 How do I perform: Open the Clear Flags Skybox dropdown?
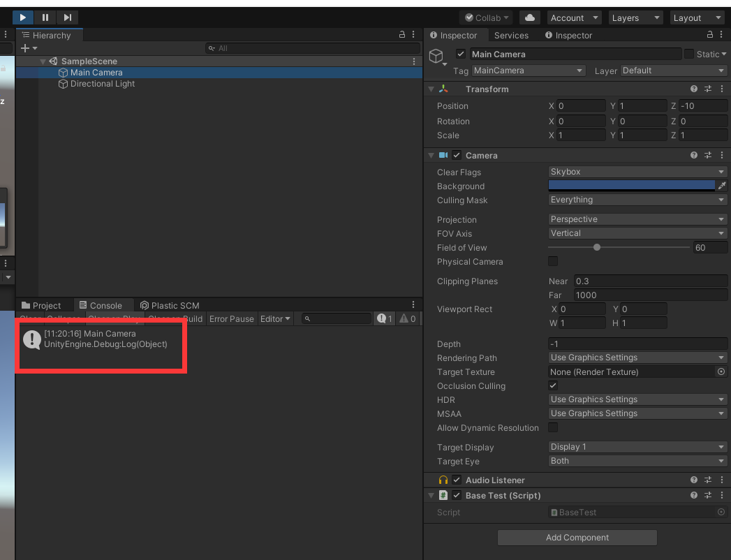637,172
